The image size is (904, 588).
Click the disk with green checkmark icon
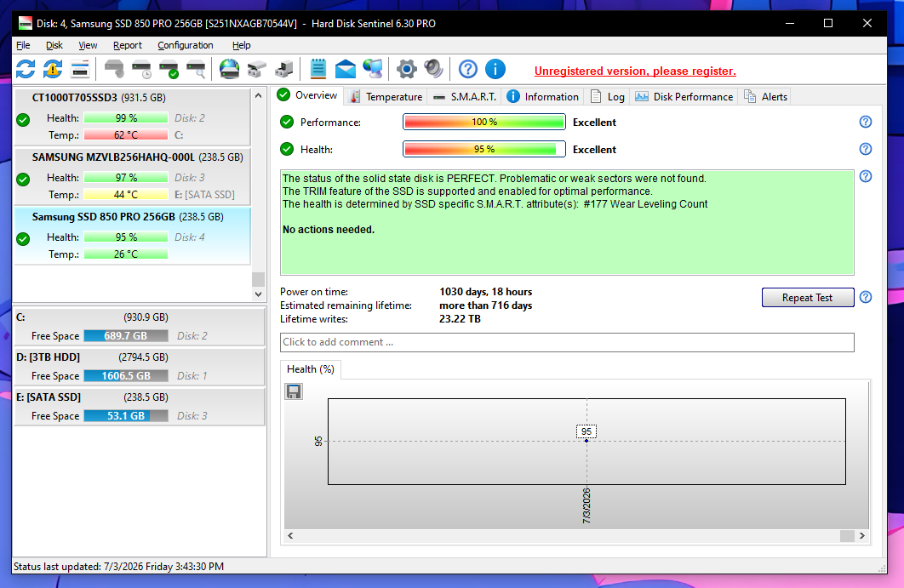click(x=169, y=69)
